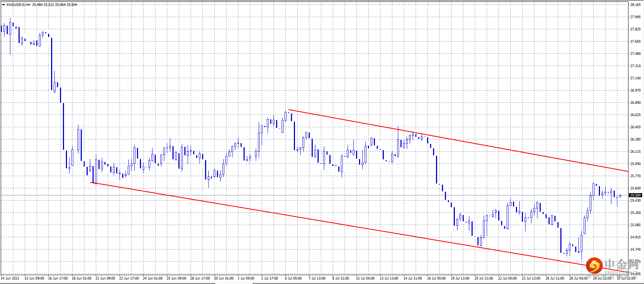The width and height of the screenshot is (644, 284).
Task: Select the 26.115 price level label
Action: pos(635,152)
